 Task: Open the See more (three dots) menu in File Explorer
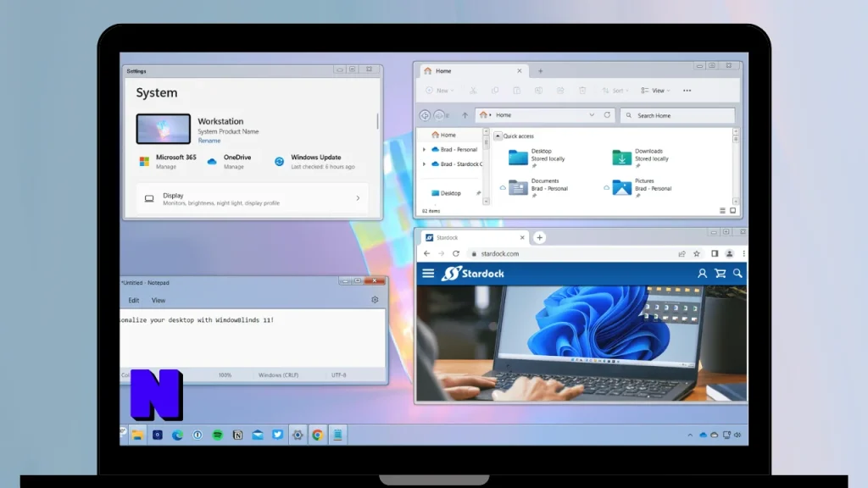[x=687, y=90]
